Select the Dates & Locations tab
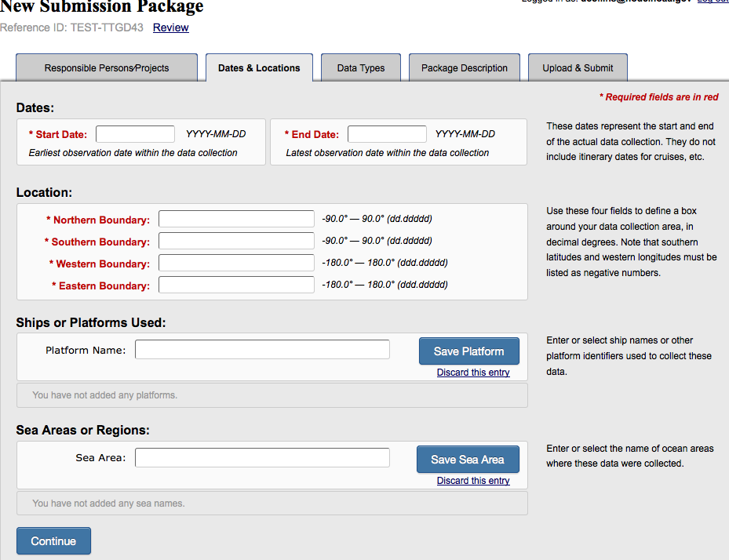The image size is (729, 560). [259, 68]
